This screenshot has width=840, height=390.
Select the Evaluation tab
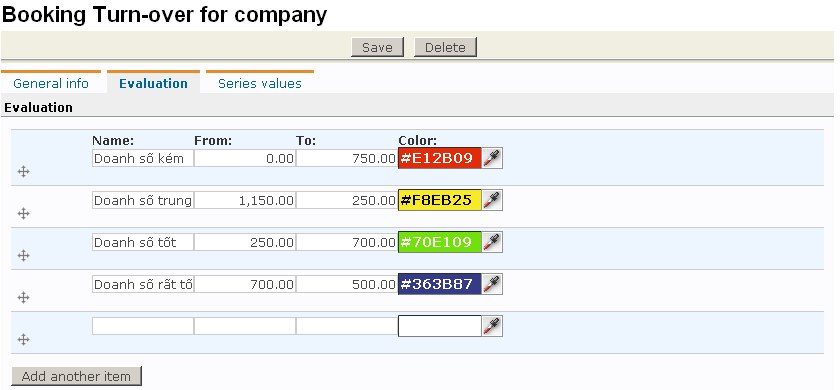pyautogui.click(x=153, y=83)
